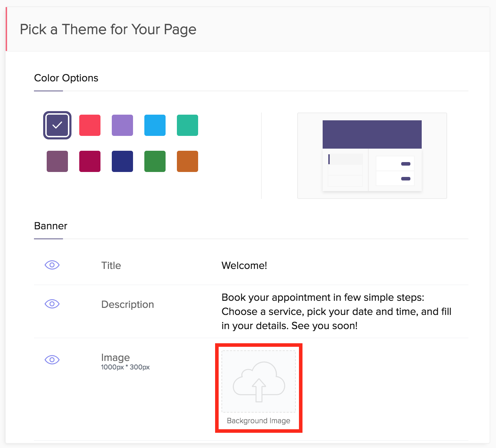Edit the banner description text
The image size is (496, 448).
[336, 311]
